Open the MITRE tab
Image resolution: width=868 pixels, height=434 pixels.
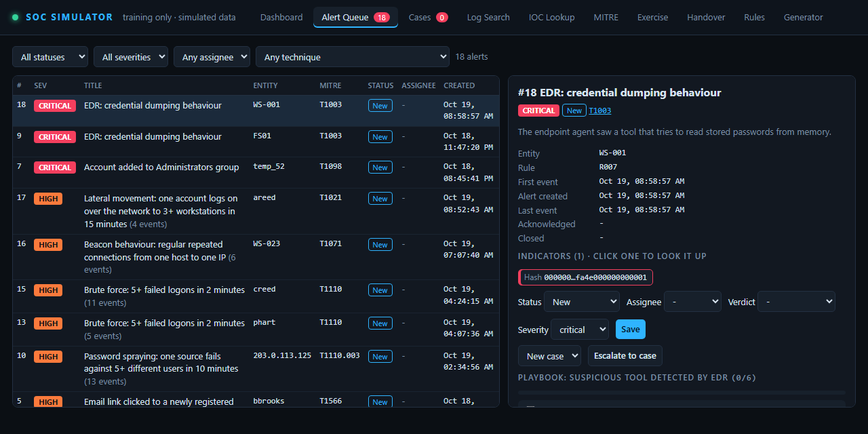click(x=606, y=18)
